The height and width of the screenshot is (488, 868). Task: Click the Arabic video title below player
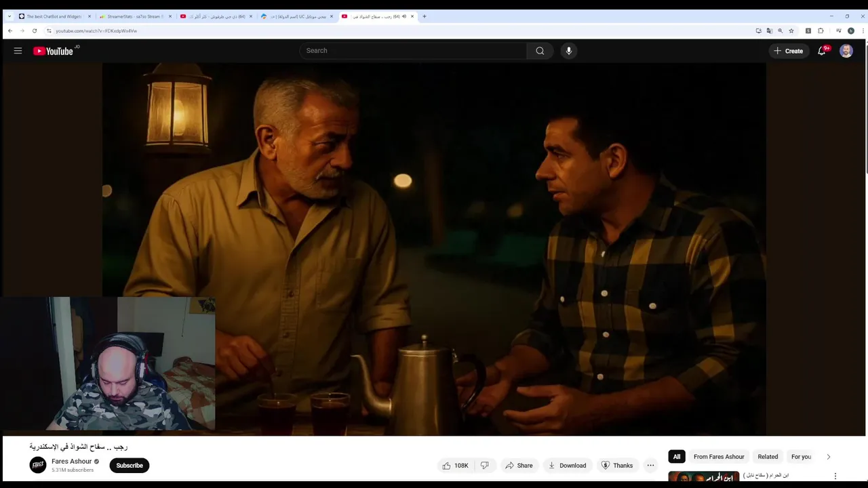coord(79,447)
